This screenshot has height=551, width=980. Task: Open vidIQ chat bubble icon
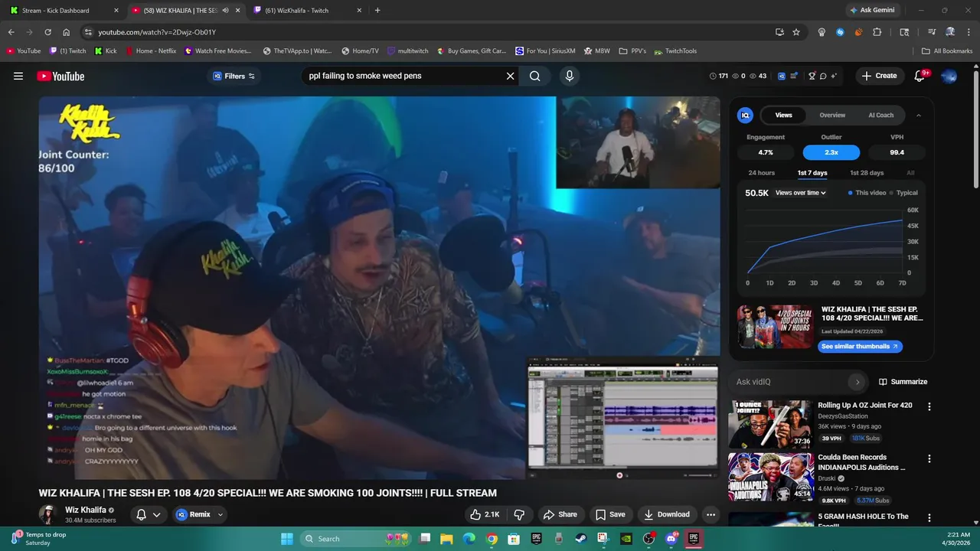(x=823, y=76)
